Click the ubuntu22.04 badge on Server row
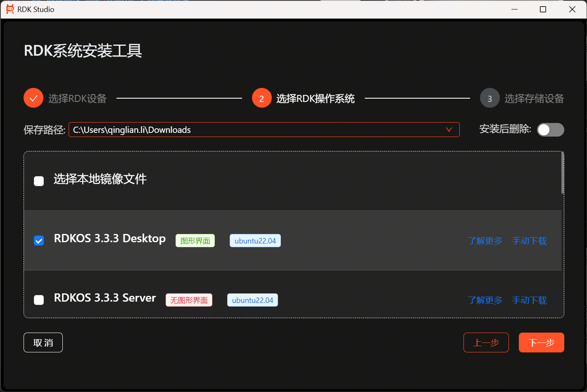The image size is (587, 392). 252,300
